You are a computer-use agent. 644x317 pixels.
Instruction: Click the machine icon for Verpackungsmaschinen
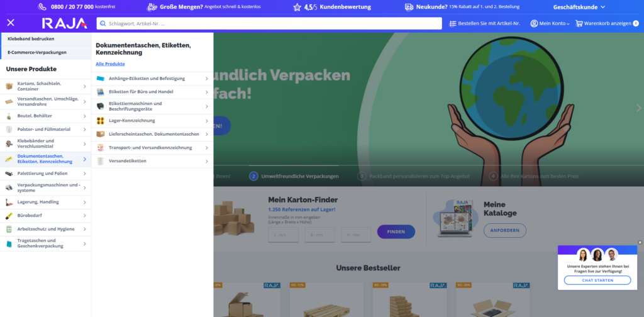[9, 187]
